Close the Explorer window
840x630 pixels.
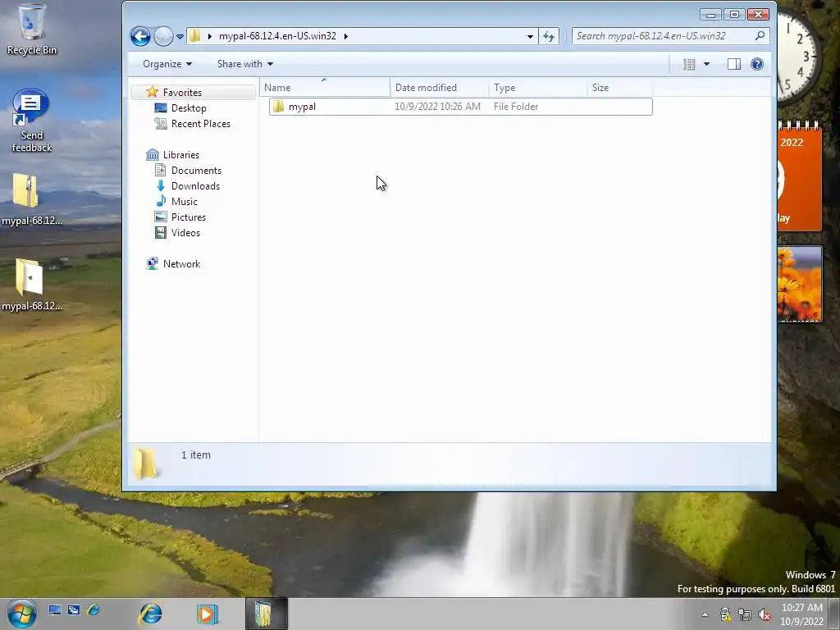click(x=758, y=15)
